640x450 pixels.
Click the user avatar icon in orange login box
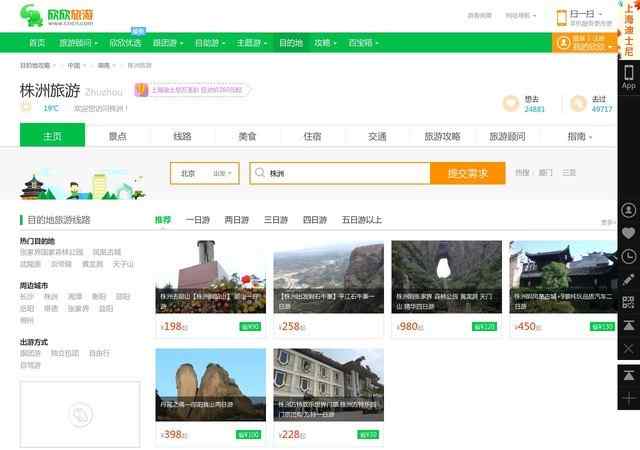(x=564, y=42)
